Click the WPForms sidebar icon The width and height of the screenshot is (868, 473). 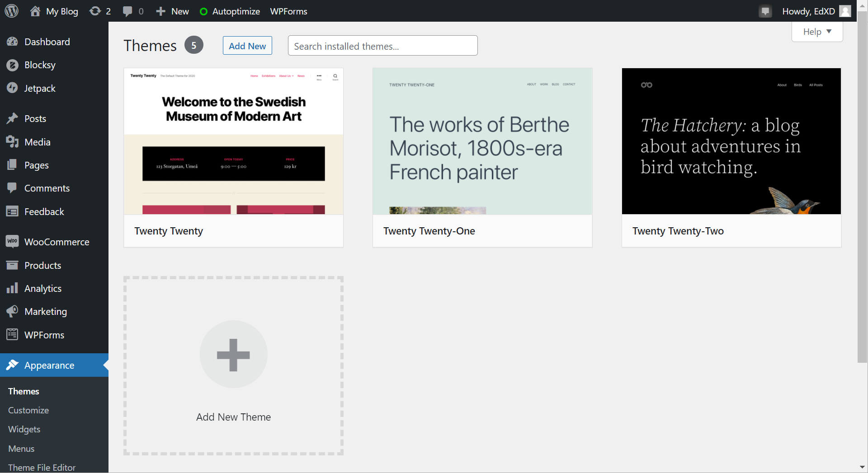coord(12,335)
